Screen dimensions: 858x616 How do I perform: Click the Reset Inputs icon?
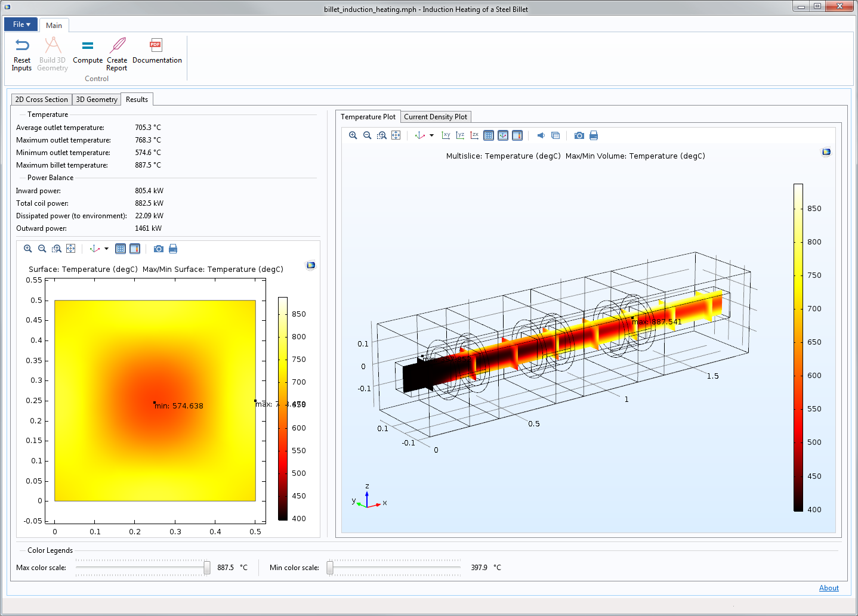pyautogui.click(x=22, y=46)
